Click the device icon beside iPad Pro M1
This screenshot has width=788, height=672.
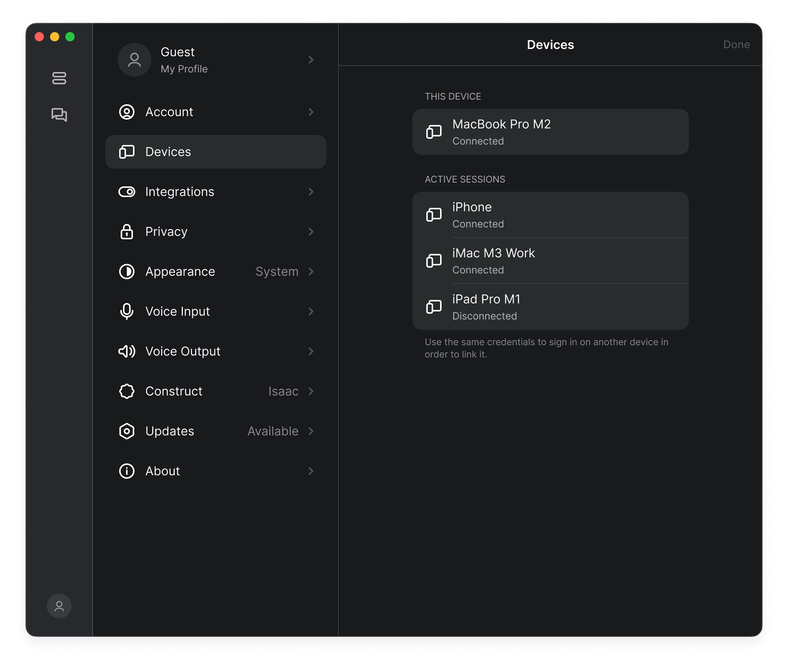[x=434, y=307]
